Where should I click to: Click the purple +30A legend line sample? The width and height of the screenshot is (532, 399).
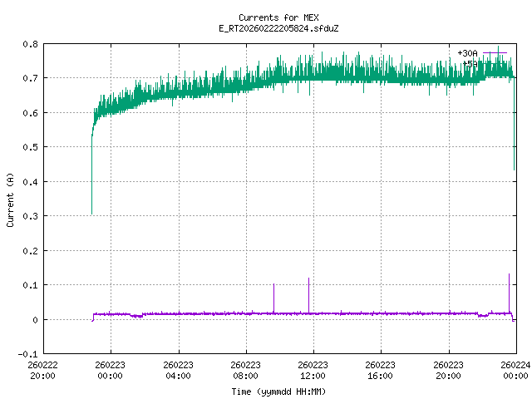495,52
